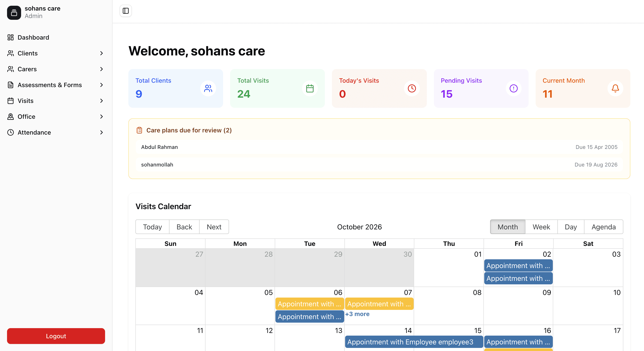The height and width of the screenshot is (351, 644).
Task: Select the Month calendar view
Action: 508,227
